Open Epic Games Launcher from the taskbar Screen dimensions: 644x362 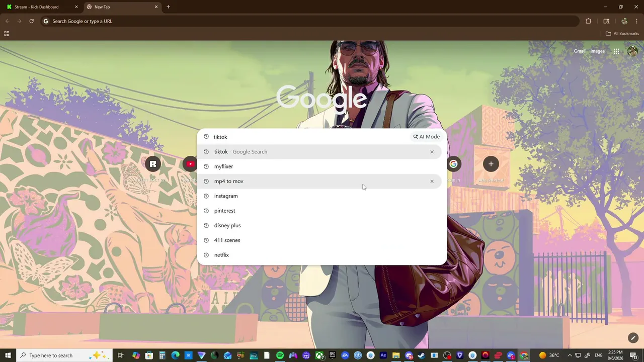332,355
